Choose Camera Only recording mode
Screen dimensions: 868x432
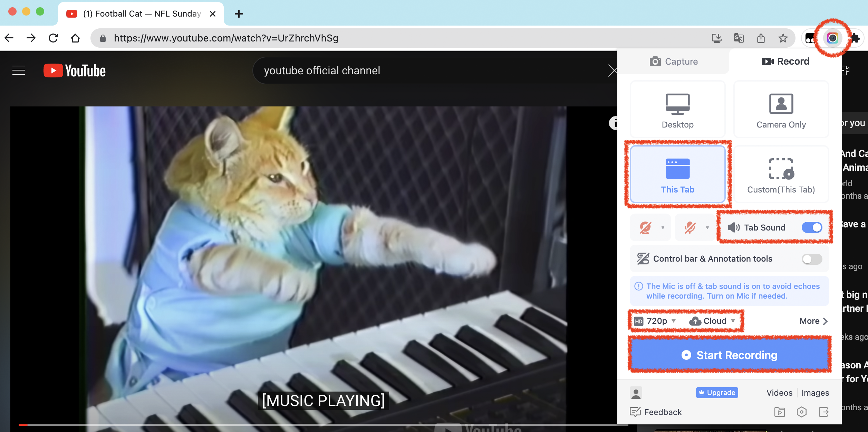pos(781,110)
